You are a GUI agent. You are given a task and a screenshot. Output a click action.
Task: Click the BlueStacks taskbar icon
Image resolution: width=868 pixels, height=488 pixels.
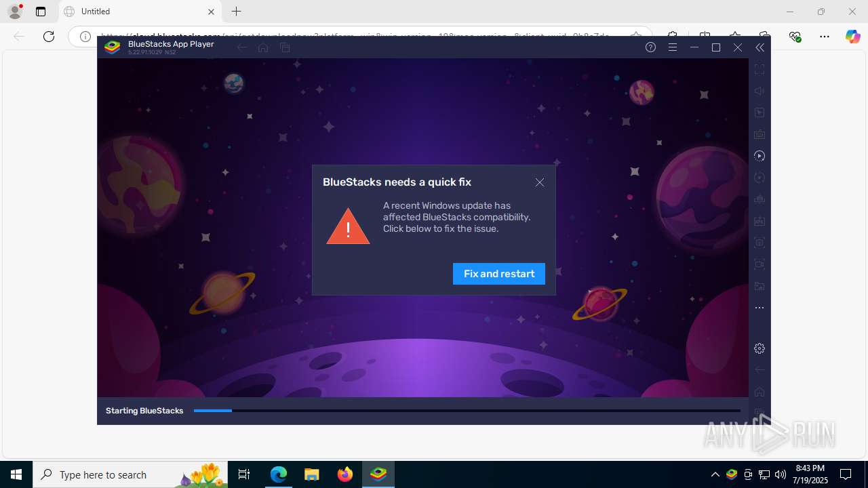click(378, 474)
